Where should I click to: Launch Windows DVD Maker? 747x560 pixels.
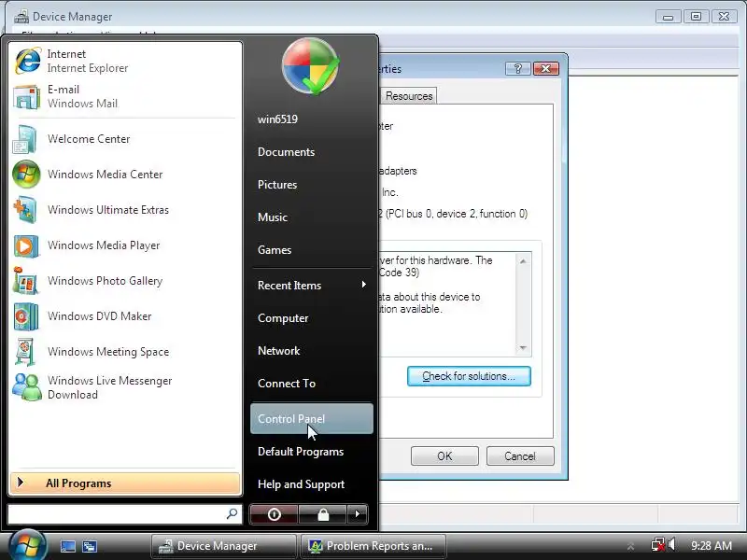[125, 316]
